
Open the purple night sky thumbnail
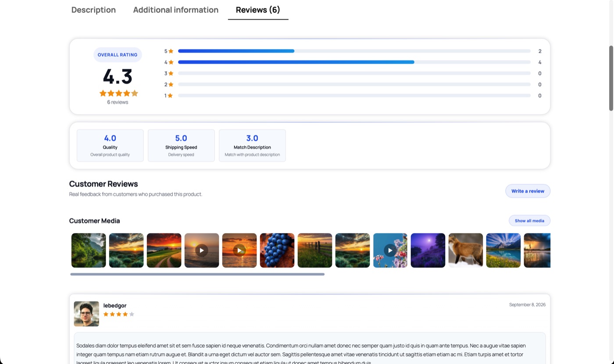(x=428, y=250)
